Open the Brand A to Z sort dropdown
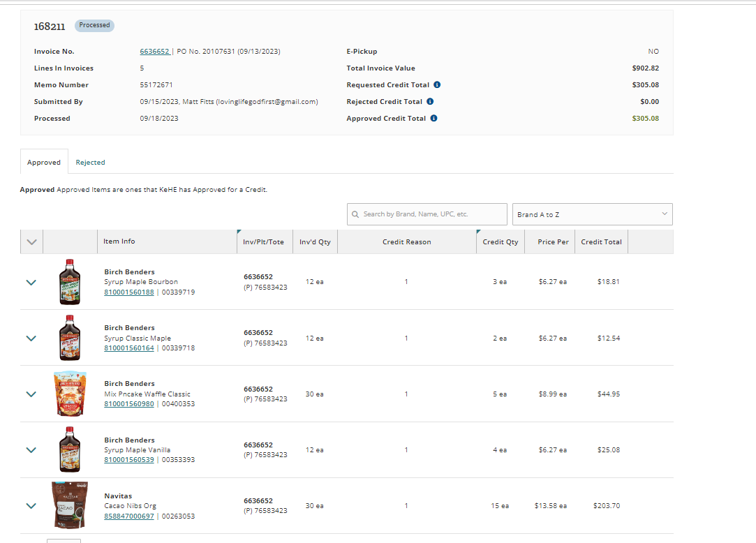The height and width of the screenshot is (543, 756). 592,214
